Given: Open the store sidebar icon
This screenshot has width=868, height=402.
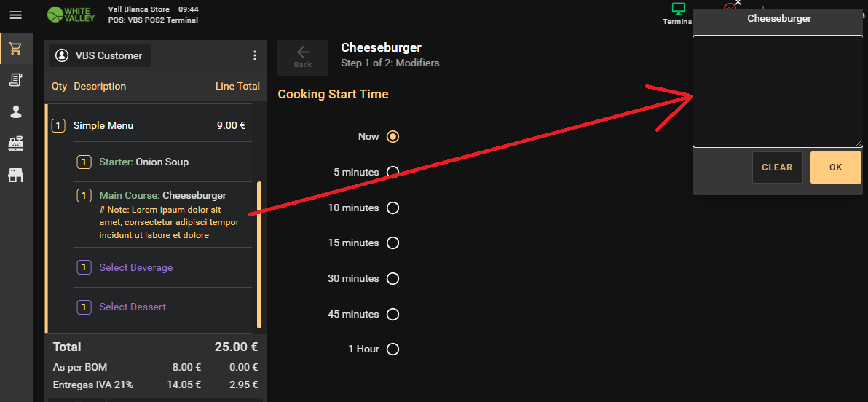Looking at the screenshot, I should point(15,176).
